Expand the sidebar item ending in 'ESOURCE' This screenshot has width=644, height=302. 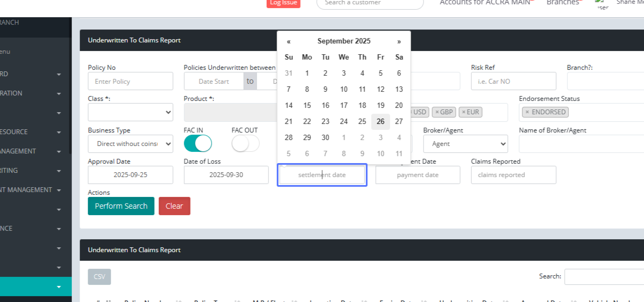[x=58, y=132]
